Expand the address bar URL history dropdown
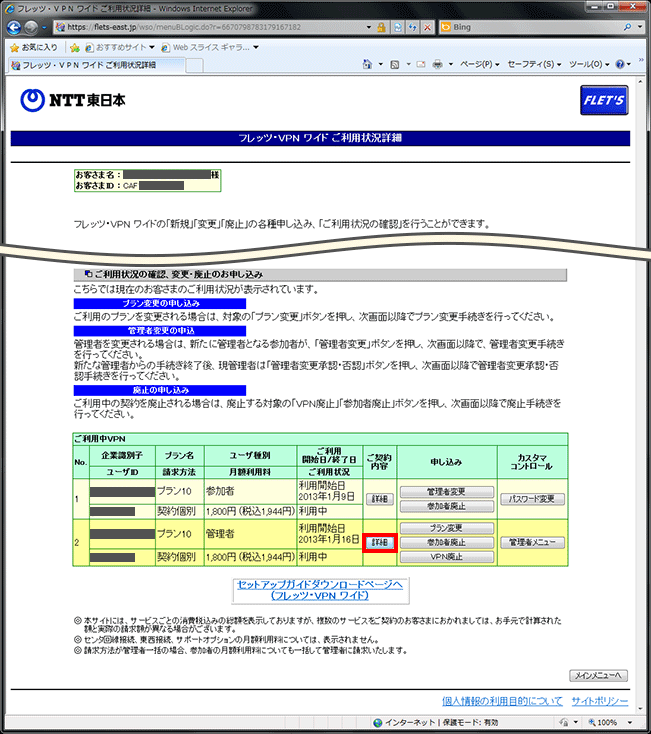The image size is (651, 734). tap(369, 27)
